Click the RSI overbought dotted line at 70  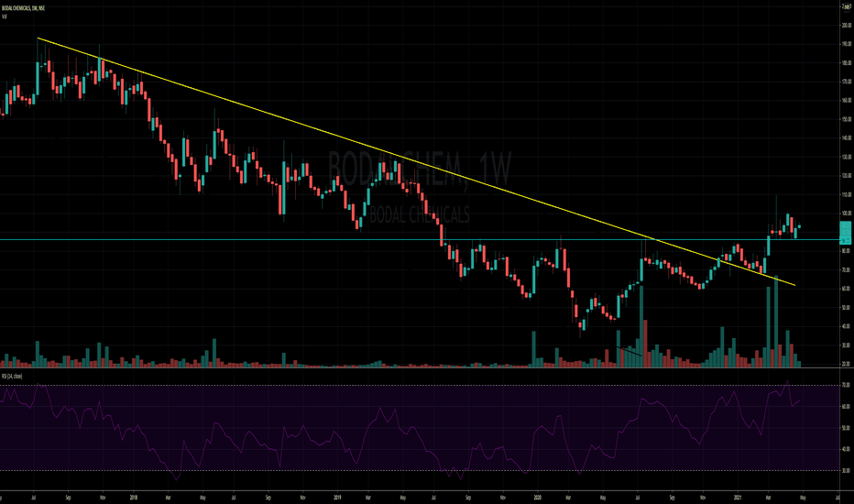420,386
